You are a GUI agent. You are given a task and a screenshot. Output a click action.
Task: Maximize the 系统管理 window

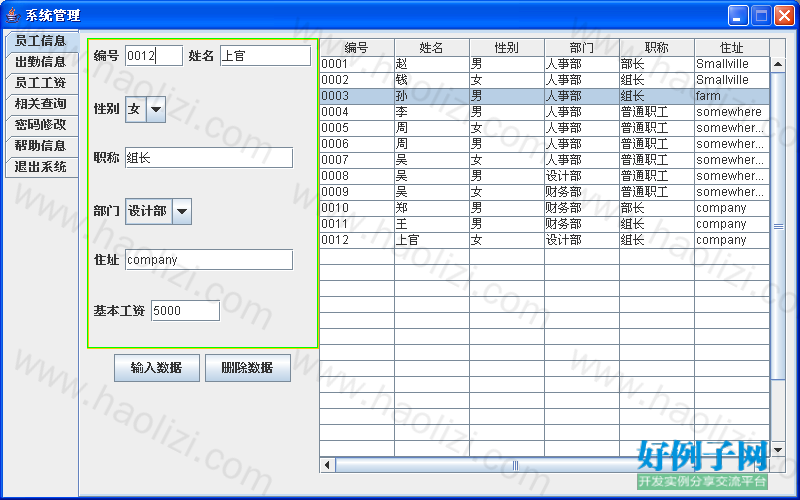(761, 16)
